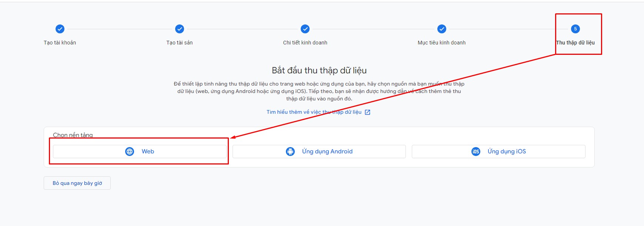Click the checkmark icon above Tạo tài khoản

[x=60, y=29]
